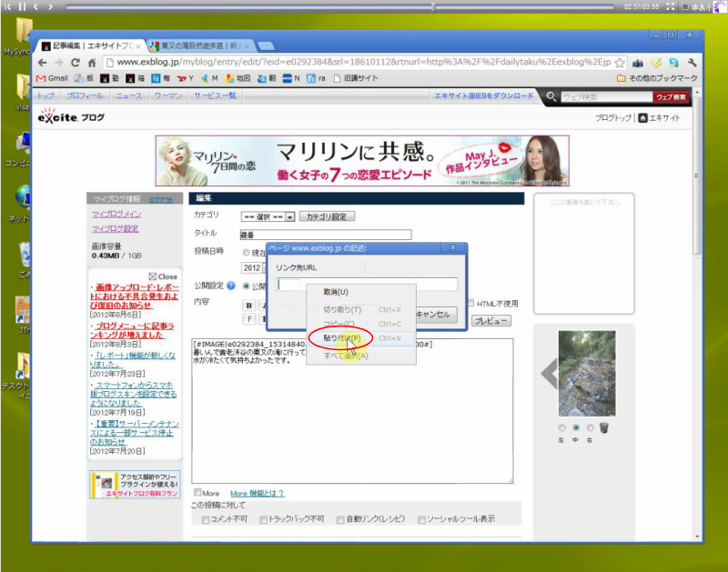Image resolution: width=728 pixels, height=572 pixels.
Task: Click the excite ブログ logo
Action: (x=71, y=116)
